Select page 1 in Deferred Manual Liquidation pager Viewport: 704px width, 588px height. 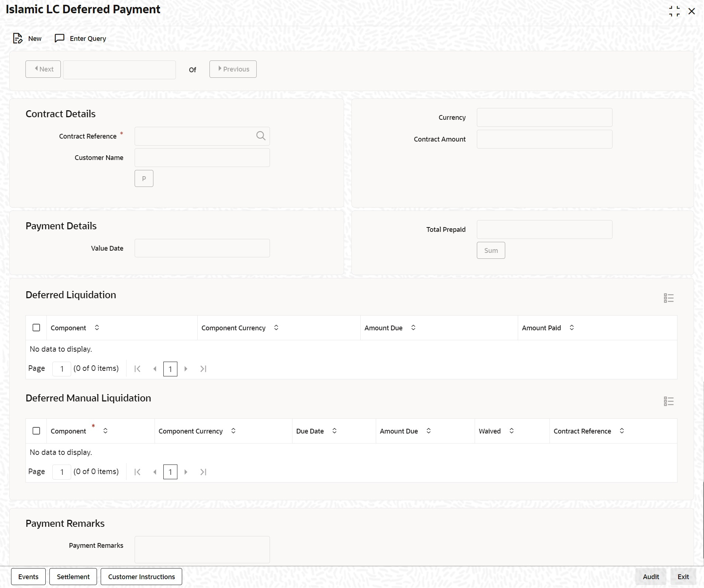coord(170,472)
